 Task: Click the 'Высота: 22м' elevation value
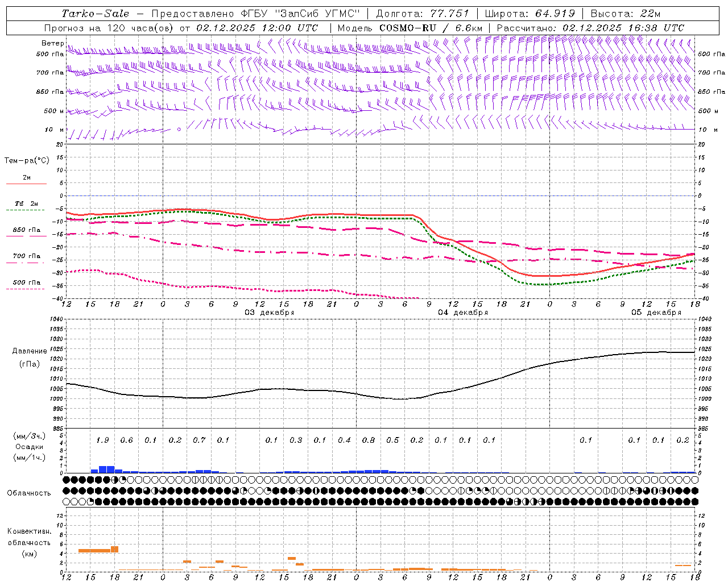[626, 14]
